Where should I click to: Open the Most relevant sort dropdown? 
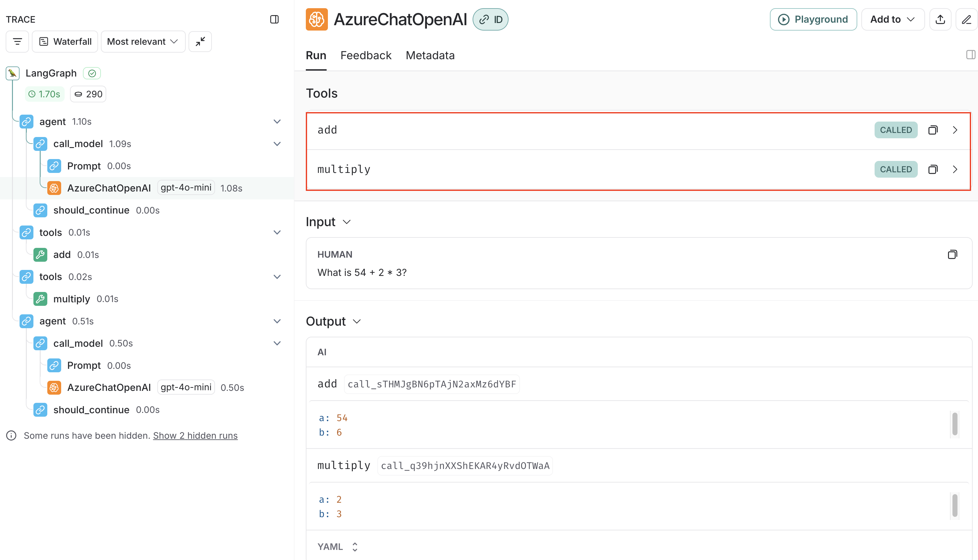pyautogui.click(x=143, y=41)
